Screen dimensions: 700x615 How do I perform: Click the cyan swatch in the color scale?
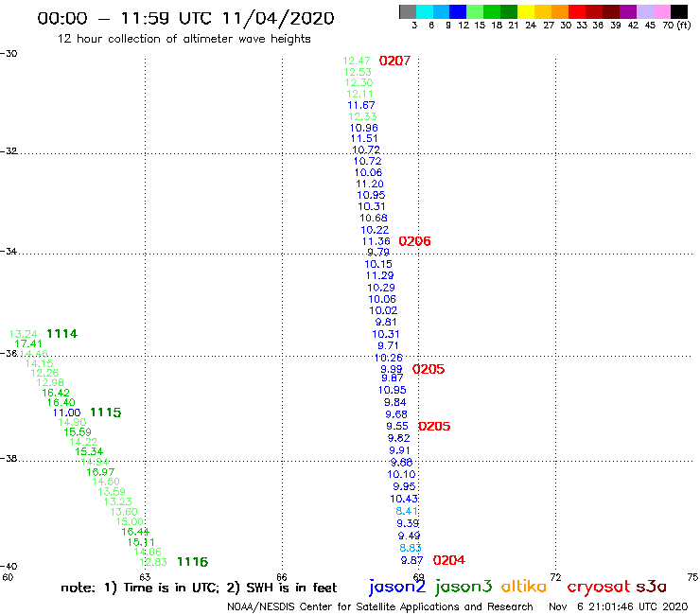[x=425, y=12]
